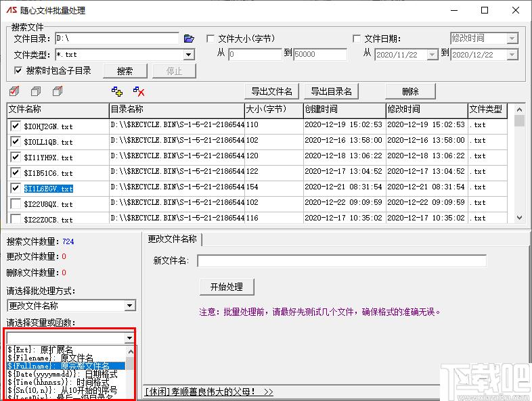This screenshot has width=532, height=401.
Task: Sort by the 目录名称 column header
Action: pyautogui.click(x=177, y=110)
